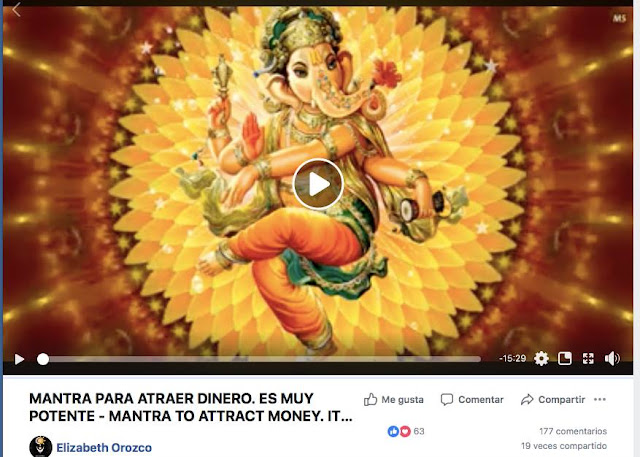Screen dimensions: 640x457
Task: Click the large center play button
Action: pos(318,184)
